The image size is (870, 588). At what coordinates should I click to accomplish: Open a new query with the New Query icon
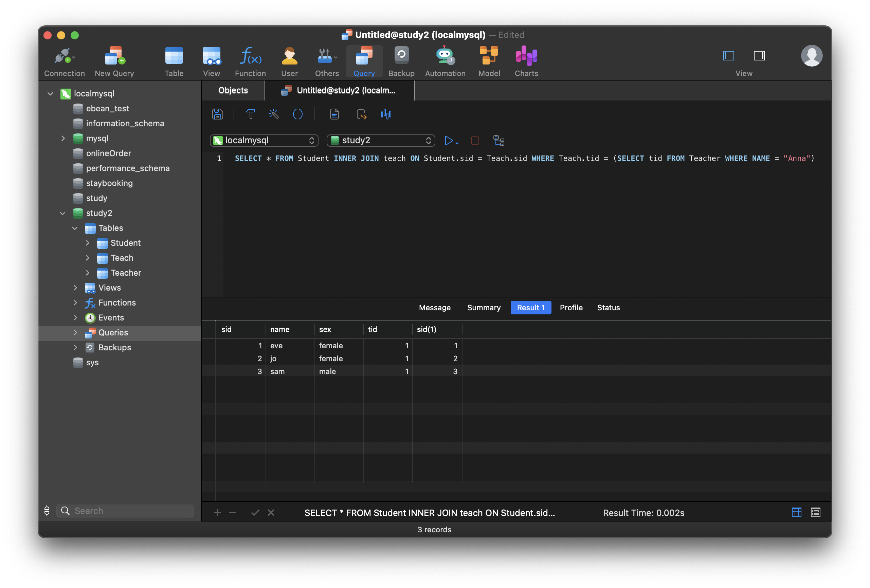point(114,60)
